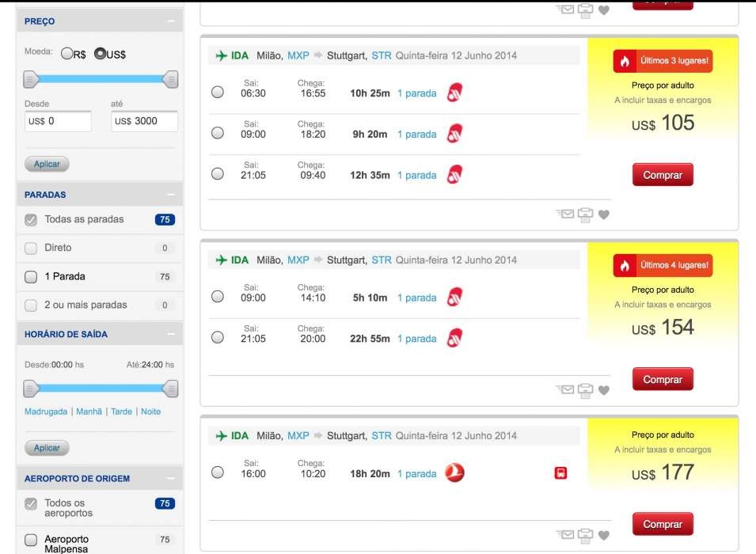Email the US$ 177 flight offer
Image resolution: width=756 pixels, height=554 pixels.
(x=565, y=535)
